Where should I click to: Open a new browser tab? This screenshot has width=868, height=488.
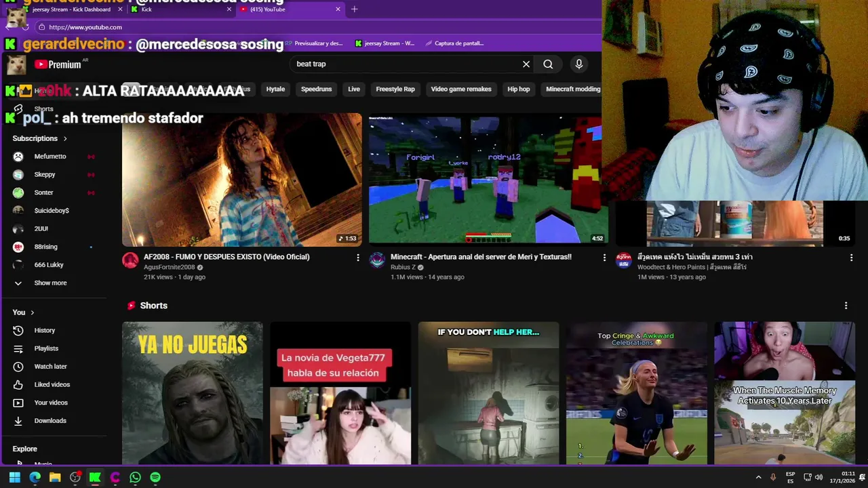click(354, 9)
